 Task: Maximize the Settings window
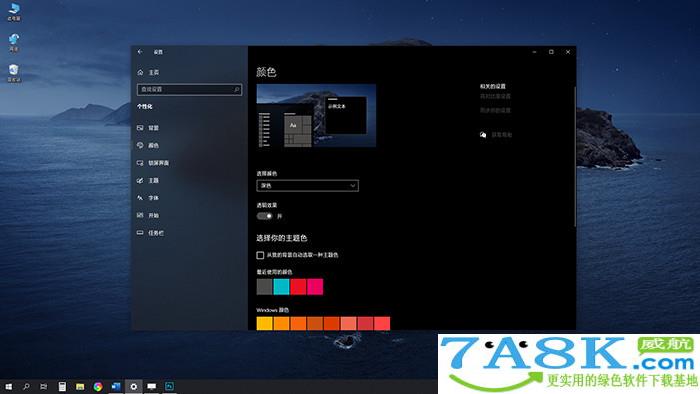click(551, 52)
